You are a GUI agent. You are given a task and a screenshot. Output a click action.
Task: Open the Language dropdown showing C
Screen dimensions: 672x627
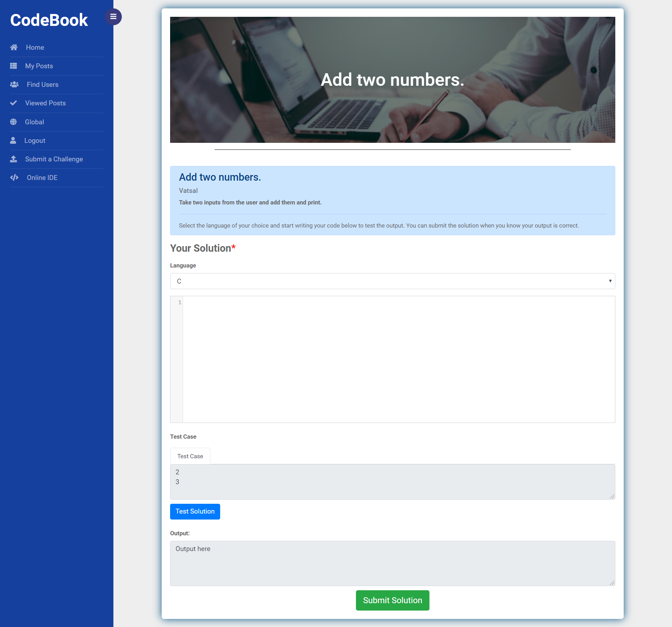coord(392,281)
